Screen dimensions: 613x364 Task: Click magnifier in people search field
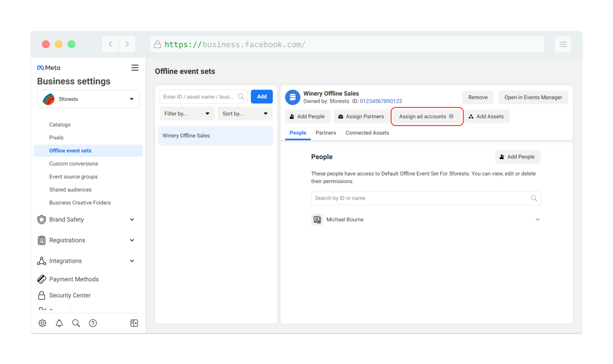[534, 198]
